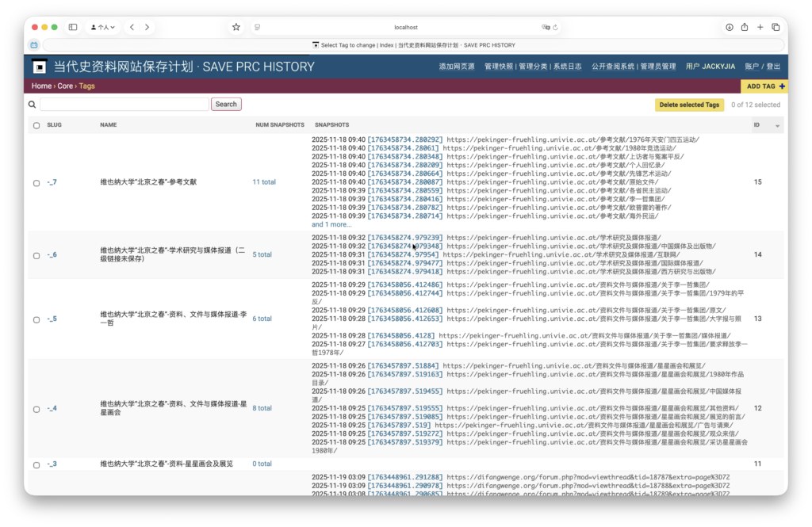The height and width of the screenshot is (527, 812).
Task: Click the ID column sort arrow
Action: [x=777, y=126]
